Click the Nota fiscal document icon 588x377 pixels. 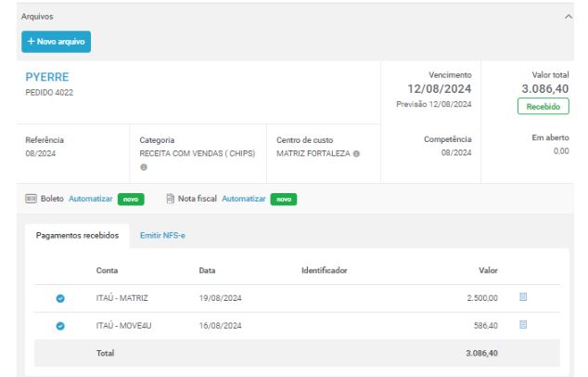171,199
